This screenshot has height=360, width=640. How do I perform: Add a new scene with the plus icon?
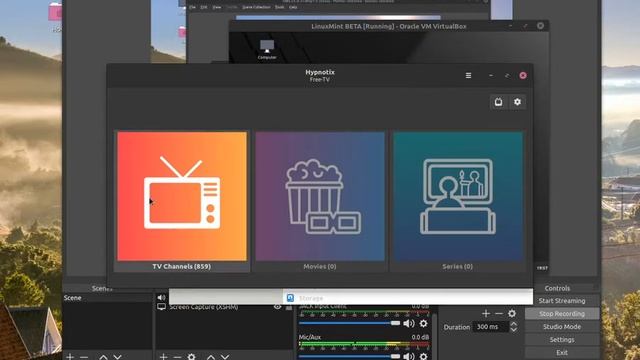pyautogui.click(x=70, y=356)
